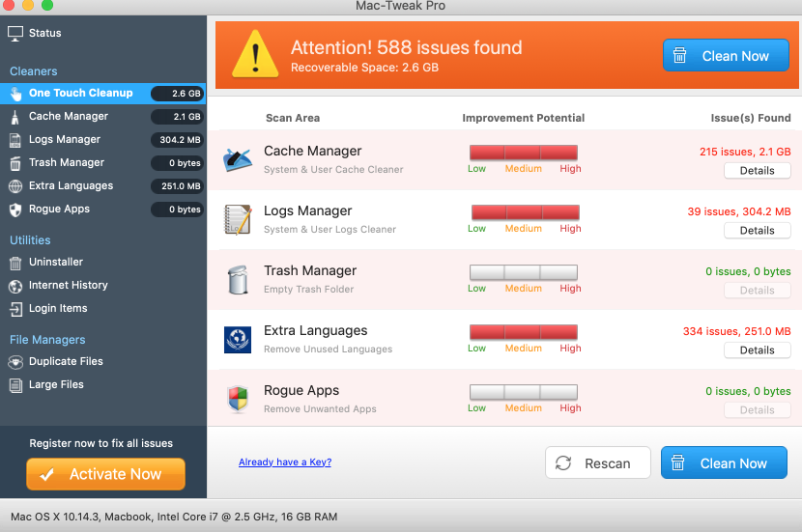Open Login Items in sidebar

(58, 309)
